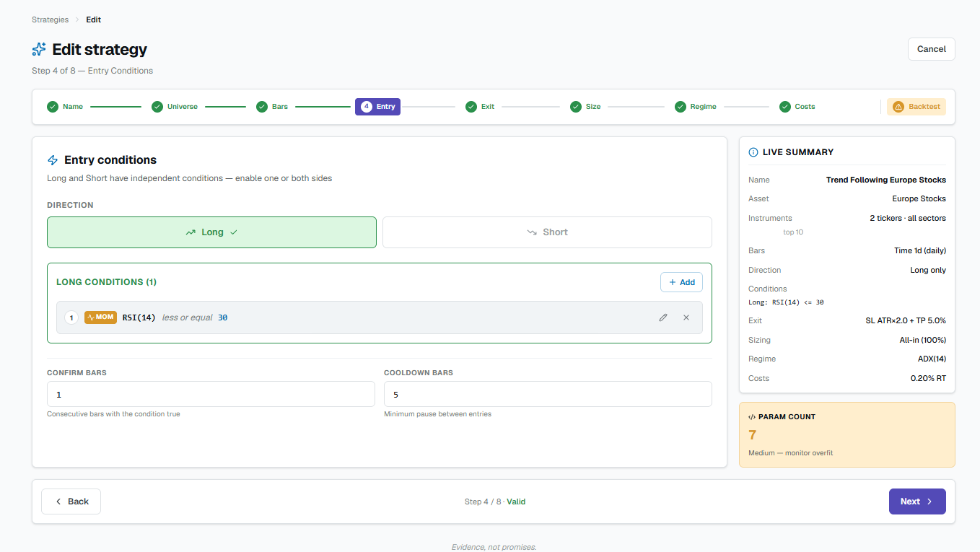Viewport: 980px width, 552px height.
Task: Go Back to previous step
Action: coord(71,501)
